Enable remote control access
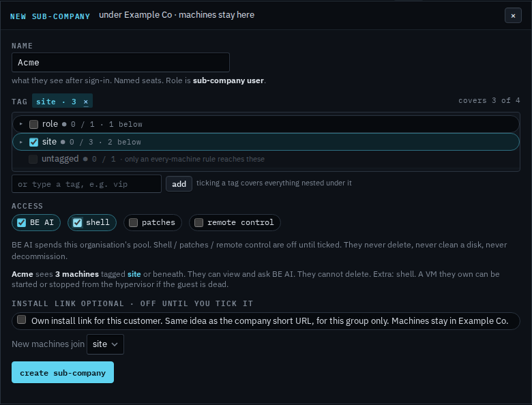532x405 pixels. 199,222
